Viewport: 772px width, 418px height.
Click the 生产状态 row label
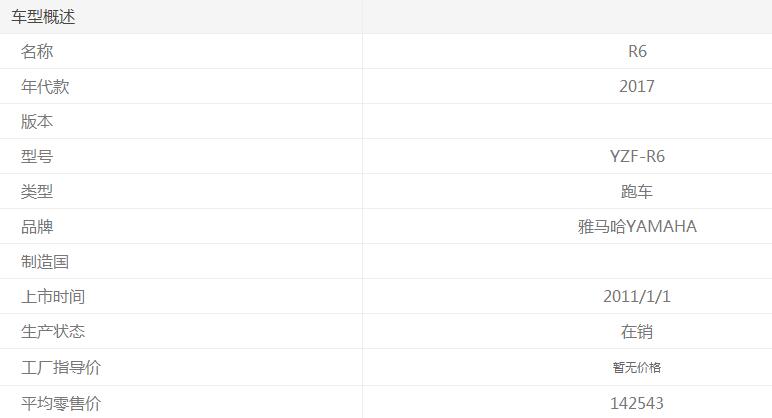[x=53, y=332]
